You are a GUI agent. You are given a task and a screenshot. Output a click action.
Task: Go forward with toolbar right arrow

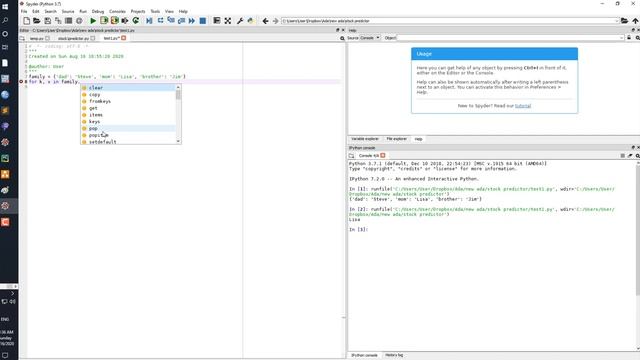click(276, 21)
